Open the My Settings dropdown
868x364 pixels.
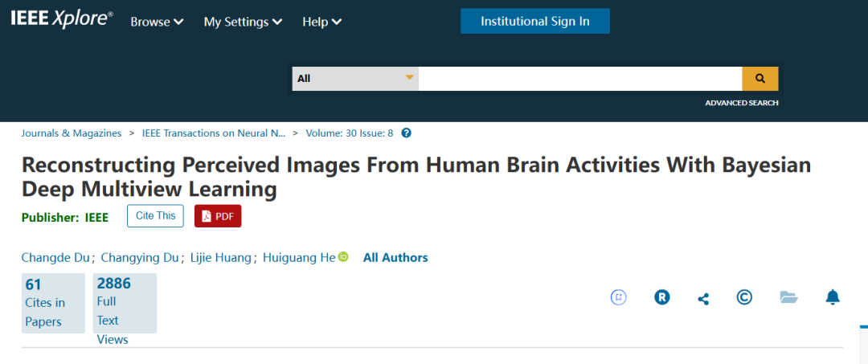click(x=243, y=22)
